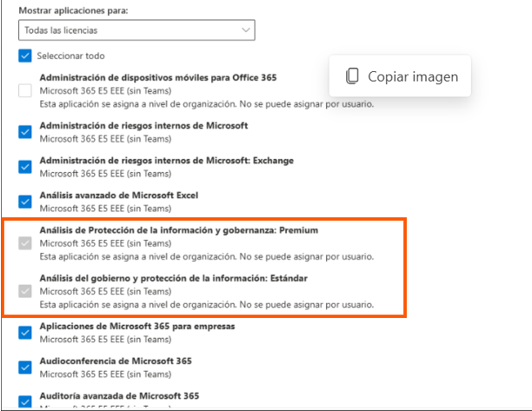
Task: Click the copy icon beside 'Copiar imagen'
Action: 352,76
